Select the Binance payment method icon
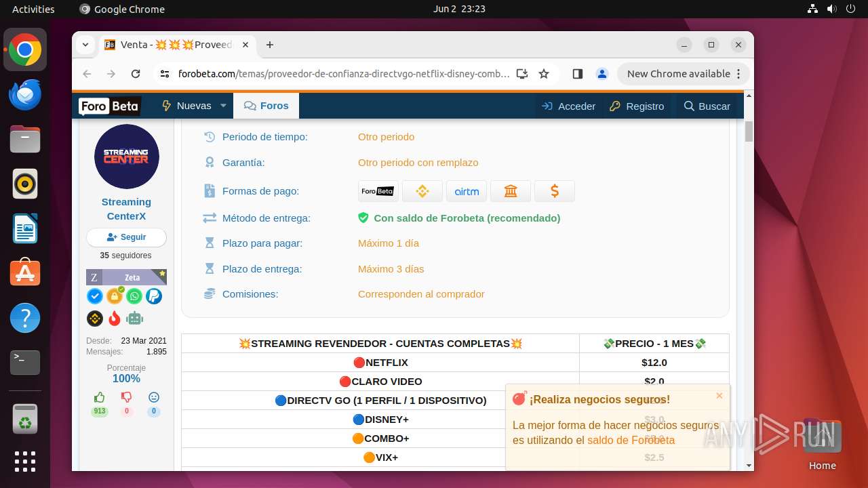 pyautogui.click(x=422, y=191)
